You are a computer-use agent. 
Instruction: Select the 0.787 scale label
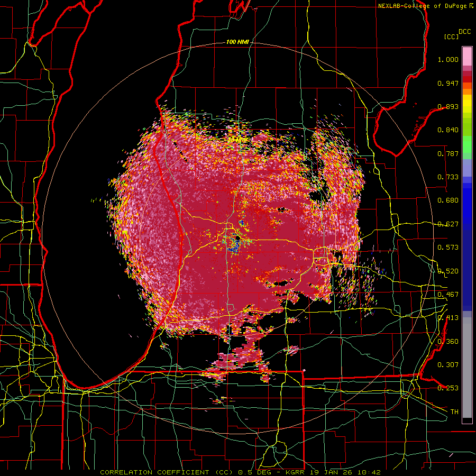pyautogui.click(x=448, y=153)
